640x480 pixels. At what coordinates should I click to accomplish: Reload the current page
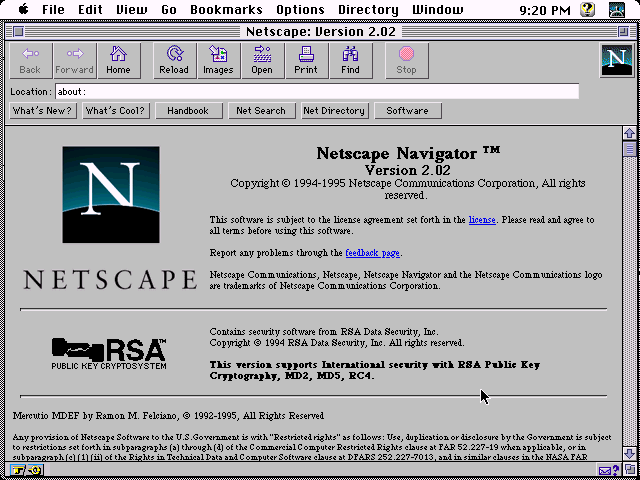[x=174, y=60]
